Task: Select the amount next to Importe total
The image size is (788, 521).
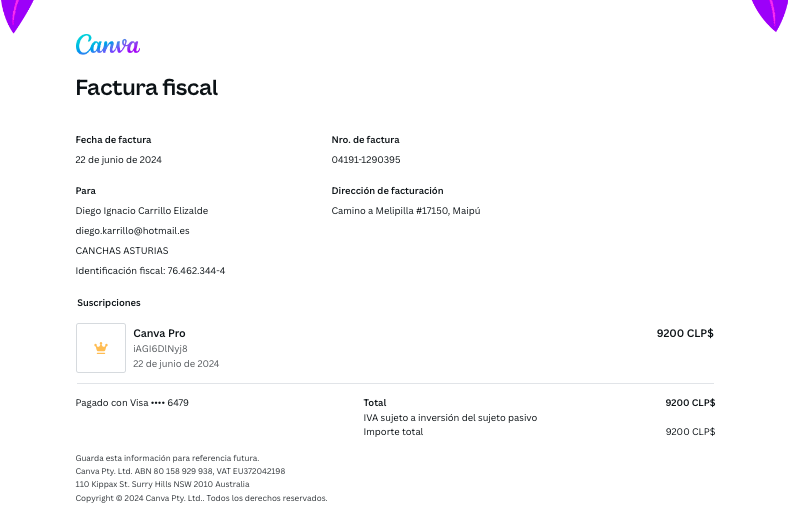Action: coord(690,432)
